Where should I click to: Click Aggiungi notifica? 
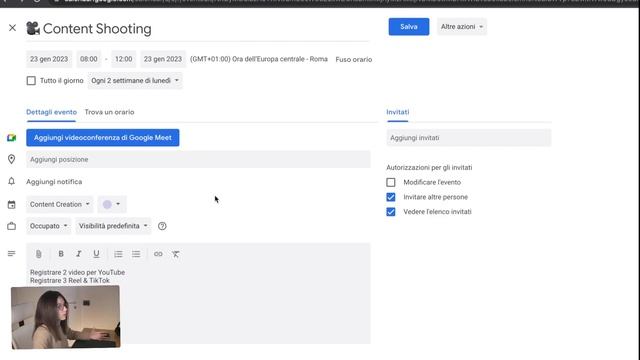coord(54,182)
